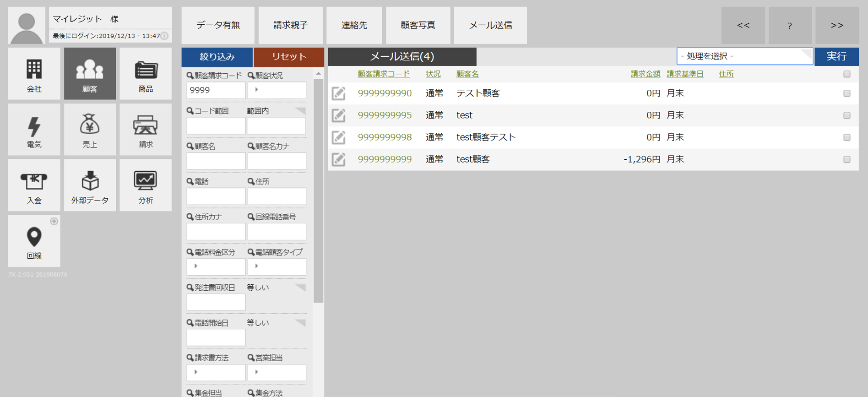This screenshot has width=868, height=397.
Task: Open the 等しい operator for 発注書回収日
Action: (276, 288)
